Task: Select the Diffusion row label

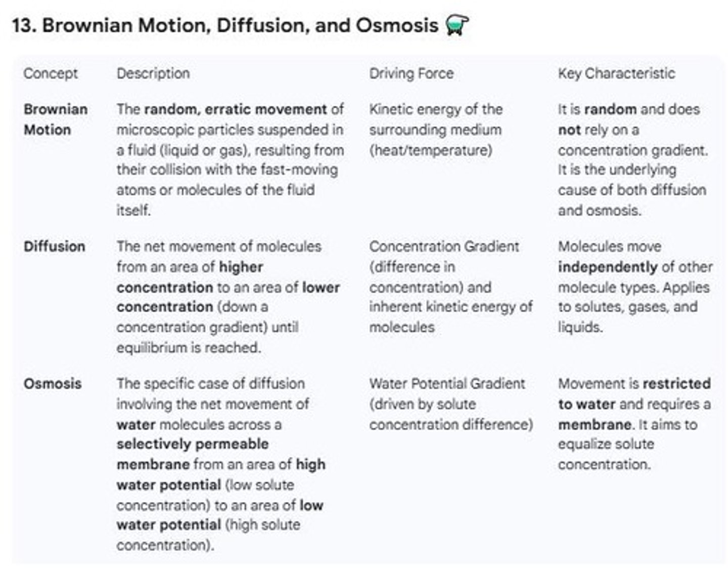Action: [x=54, y=246]
